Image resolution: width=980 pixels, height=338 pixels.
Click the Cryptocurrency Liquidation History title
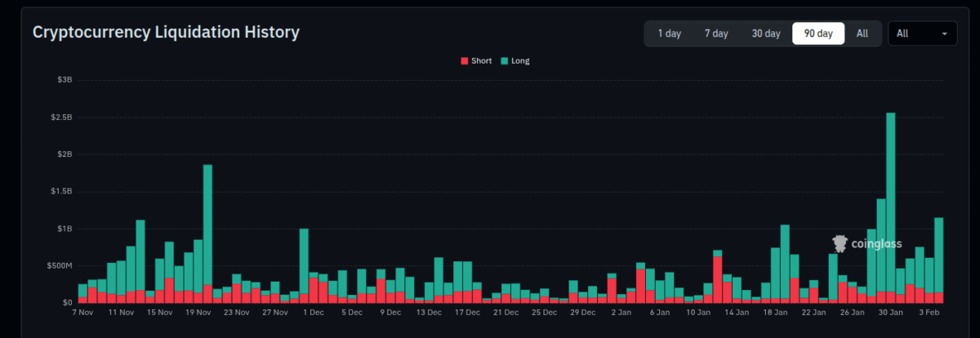(166, 33)
